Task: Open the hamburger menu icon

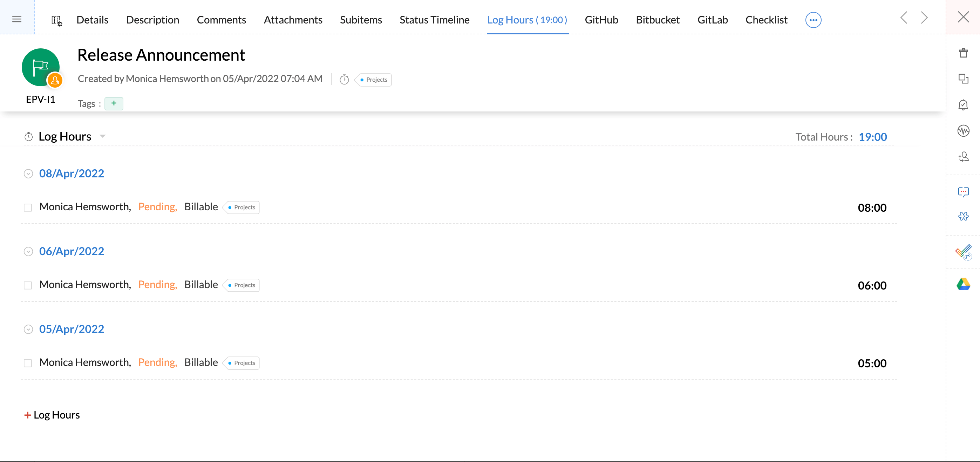Action: pyautogui.click(x=17, y=19)
